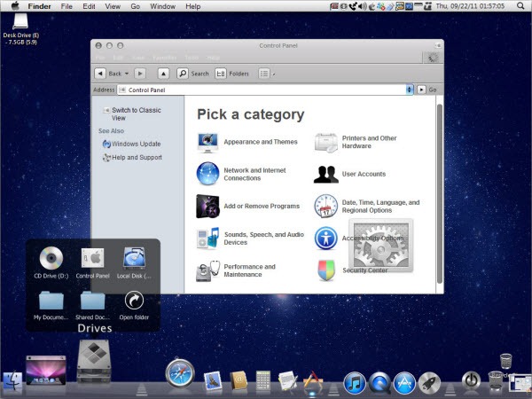The width and height of the screenshot is (532, 399).
Task: Open Security Center shield icon
Action: point(326,270)
